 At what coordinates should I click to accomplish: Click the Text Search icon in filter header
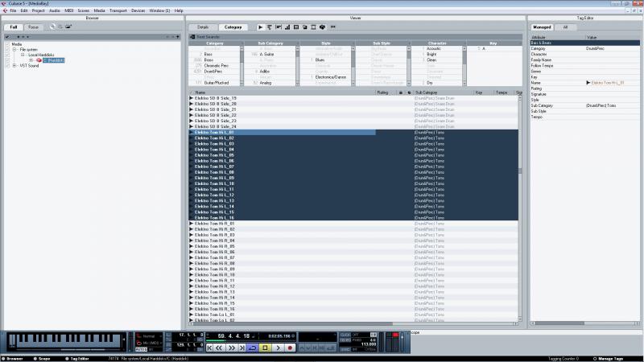tap(192, 37)
